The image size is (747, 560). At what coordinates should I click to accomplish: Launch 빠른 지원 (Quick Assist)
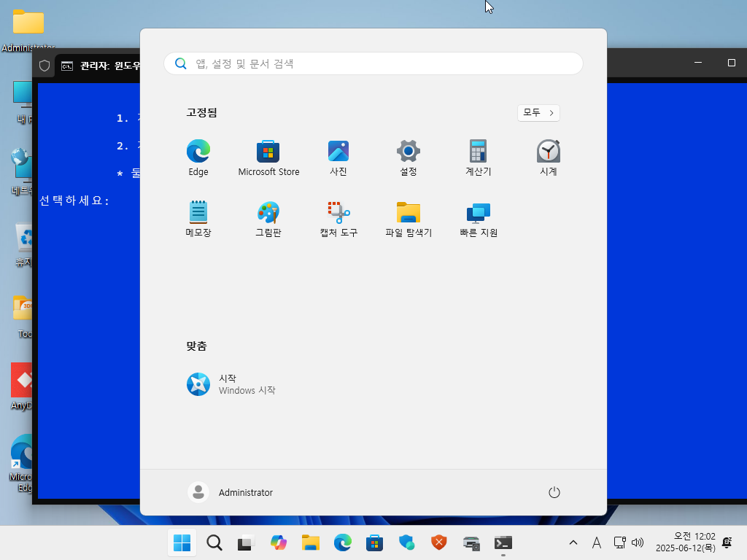click(x=479, y=219)
